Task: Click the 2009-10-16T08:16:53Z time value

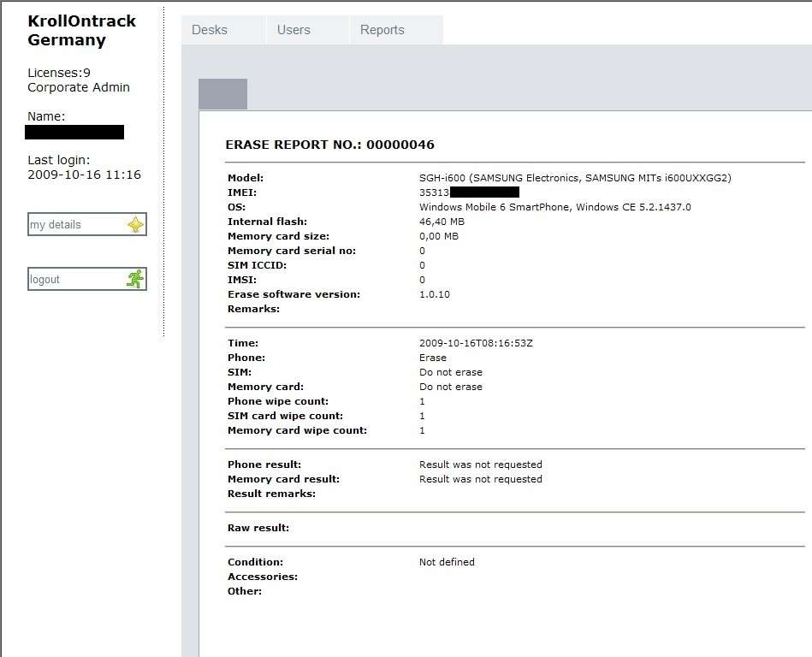Action: [x=477, y=343]
